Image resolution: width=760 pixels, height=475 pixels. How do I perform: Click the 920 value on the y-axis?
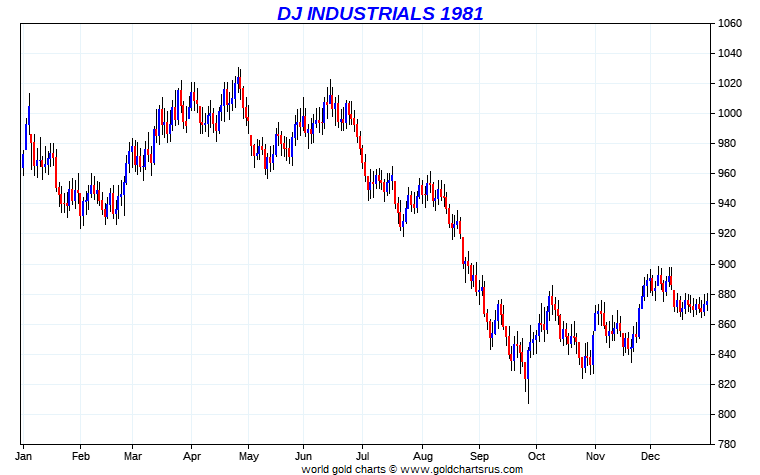click(727, 234)
